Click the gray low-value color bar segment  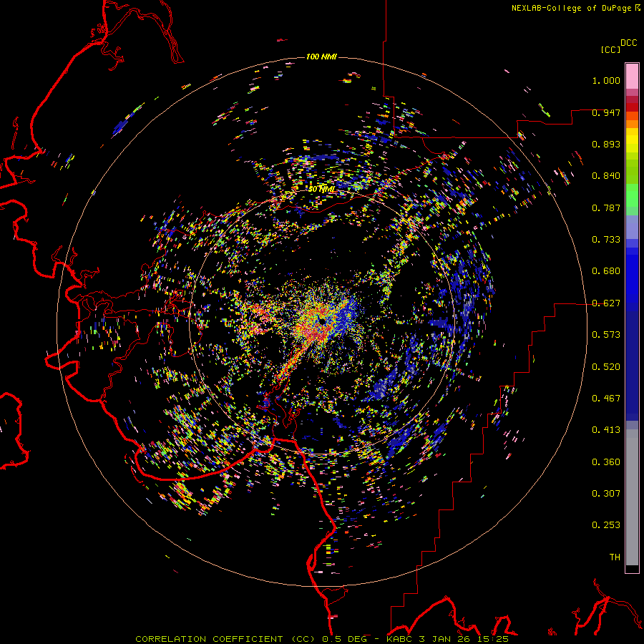632,497
